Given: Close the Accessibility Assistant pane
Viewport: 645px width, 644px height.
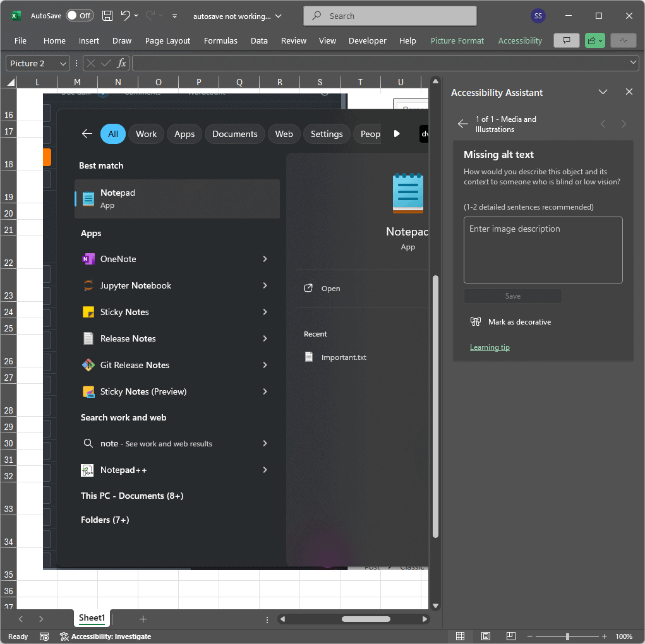Looking at the screenshot, I should [629, 92].
